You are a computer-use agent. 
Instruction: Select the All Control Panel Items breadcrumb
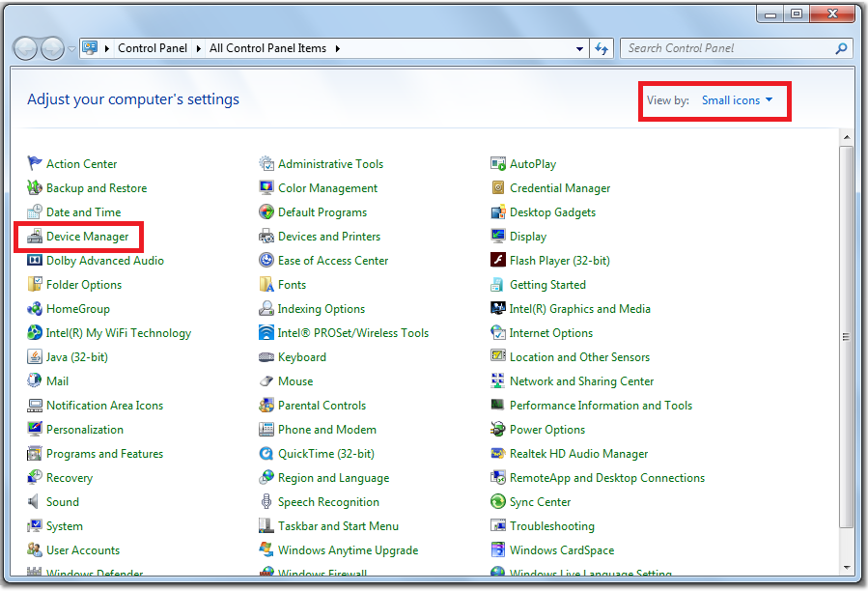[x=267, y=48]
